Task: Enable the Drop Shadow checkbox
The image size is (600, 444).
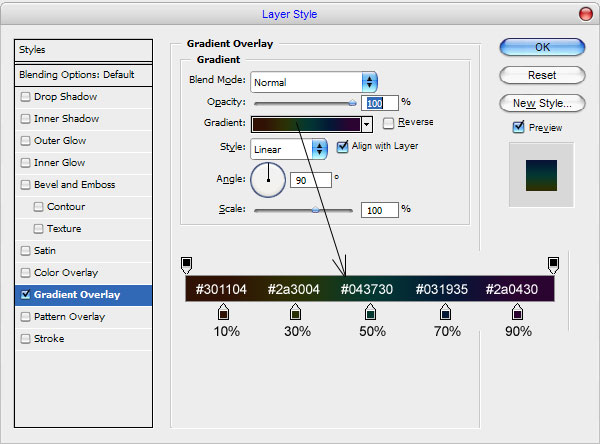Action: [x=25, y=97]
